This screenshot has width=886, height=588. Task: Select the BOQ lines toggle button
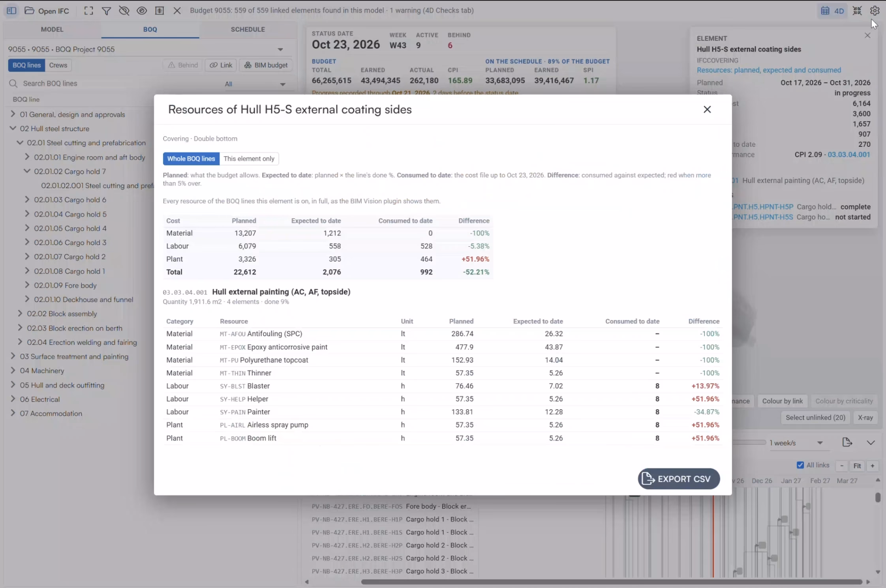[x=26, y=65]
